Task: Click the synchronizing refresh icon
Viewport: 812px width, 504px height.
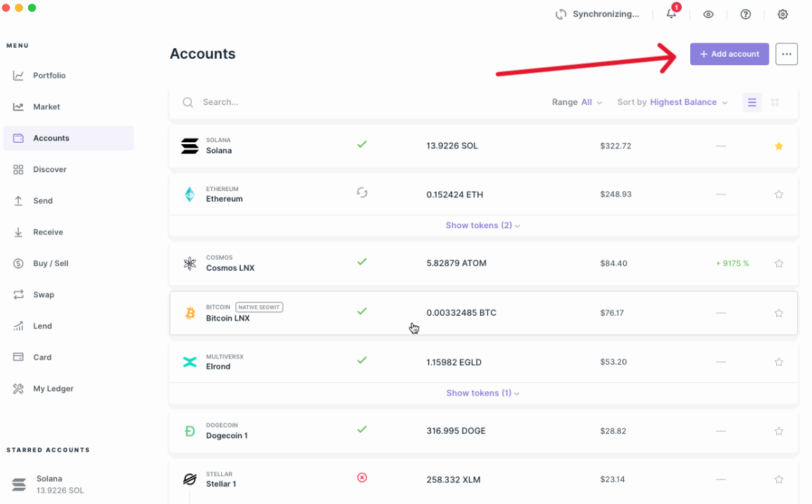Action: tap(561, 13)
